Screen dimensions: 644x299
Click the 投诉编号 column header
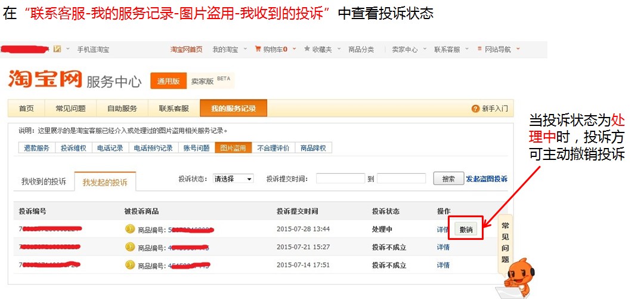(32, 211)
